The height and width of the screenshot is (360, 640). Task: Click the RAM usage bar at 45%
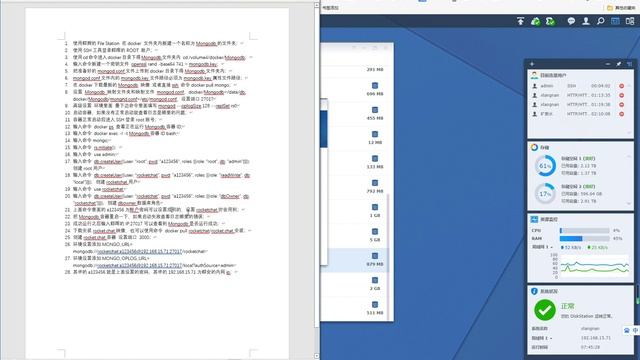tap(584, 238)
